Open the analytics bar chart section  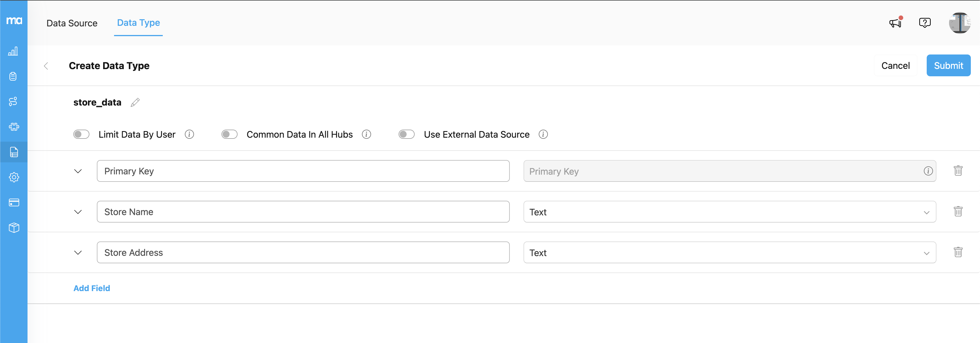[x=14, y=51]
